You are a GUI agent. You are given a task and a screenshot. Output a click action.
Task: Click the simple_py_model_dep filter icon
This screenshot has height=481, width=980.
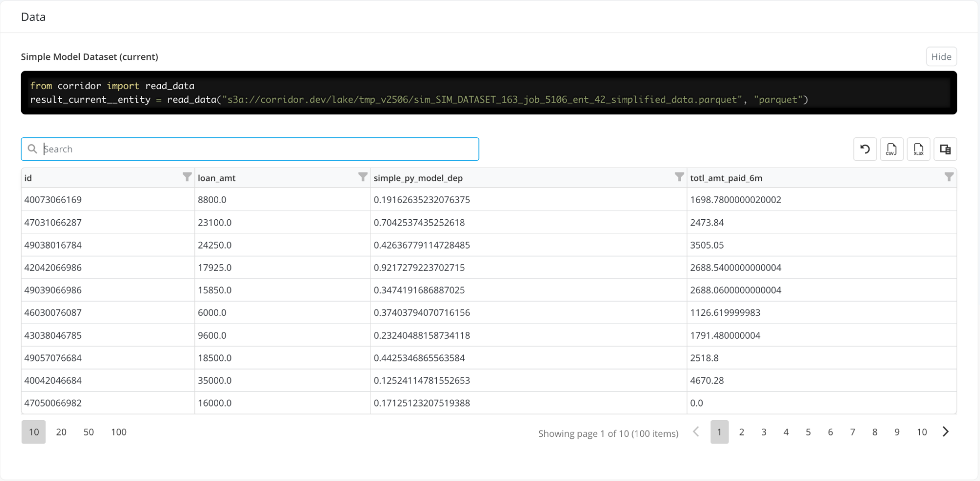coord(679,177)
